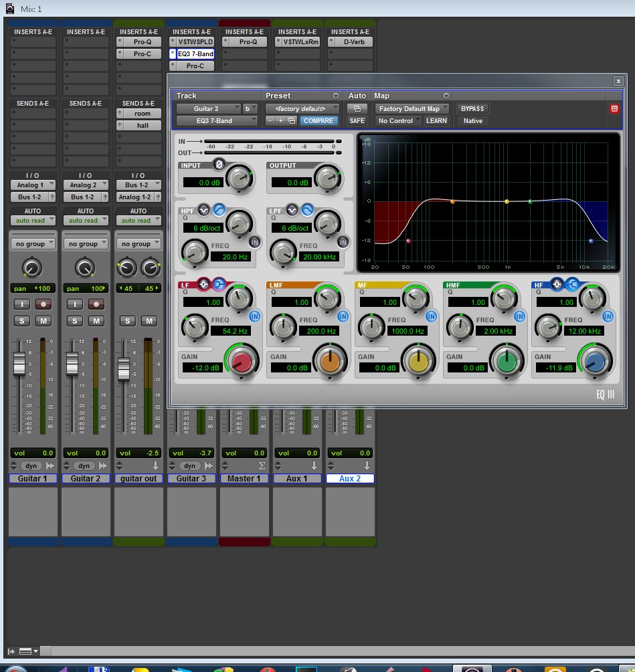Click the Master 1 sigma icon
Viewport: 635px width, 672px height.
coord(262,465)
